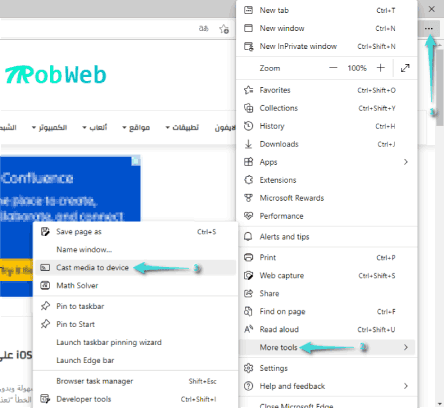Viewport: 446px width, 408px height.
Task: Click the Extensions puzzle icon
Action: [249, 180]
